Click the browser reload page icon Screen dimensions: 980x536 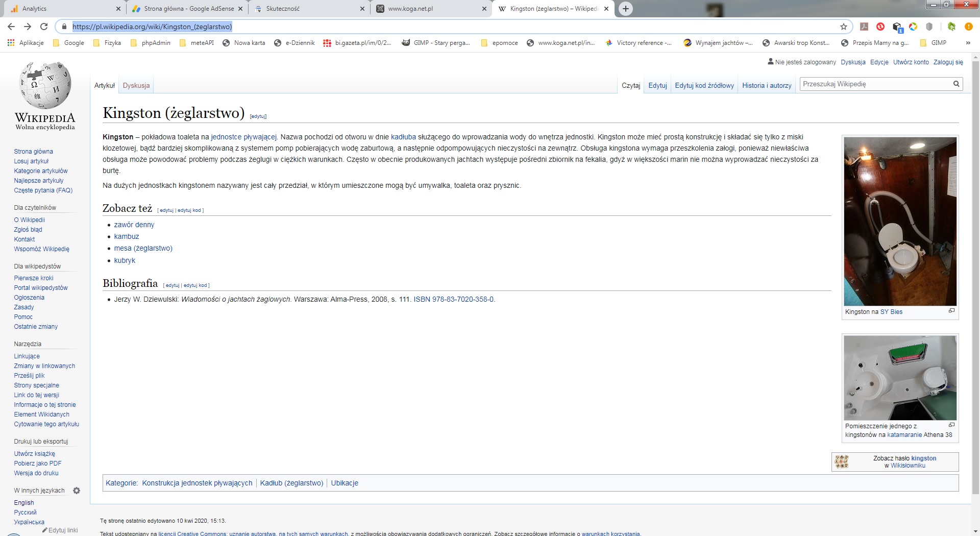(x=44, y=27)
